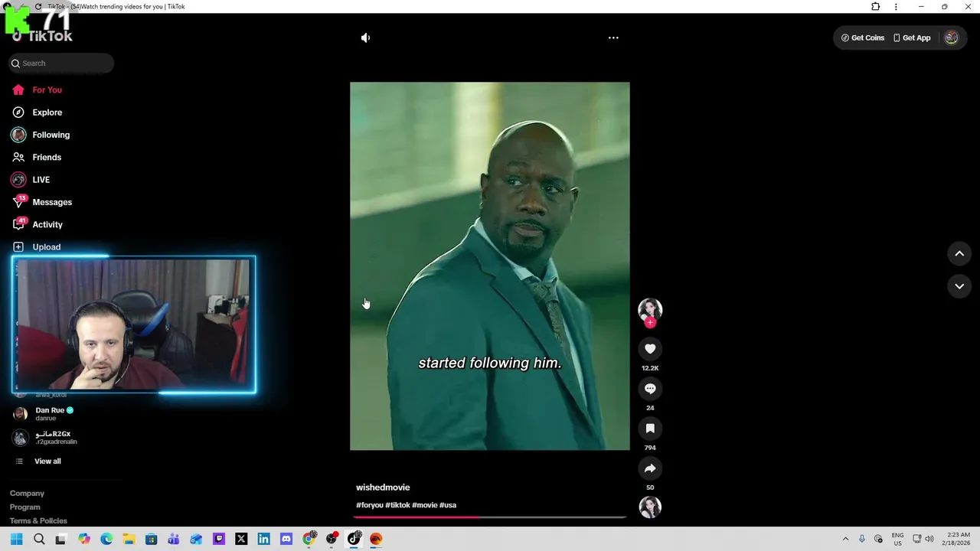
Task: Click the microphone icon in the system tray
Action: coord(862,539)
